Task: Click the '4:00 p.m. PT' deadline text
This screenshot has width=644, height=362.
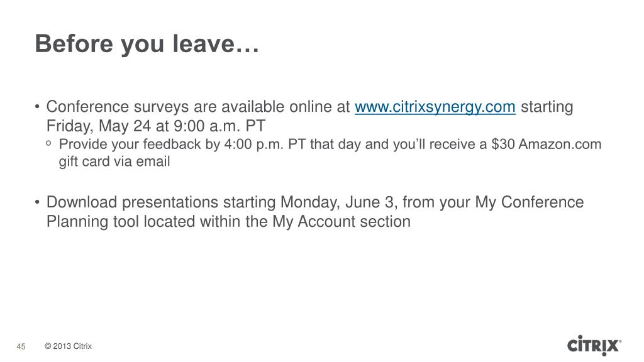Action: pyautogui.click(x=265, y=144)
